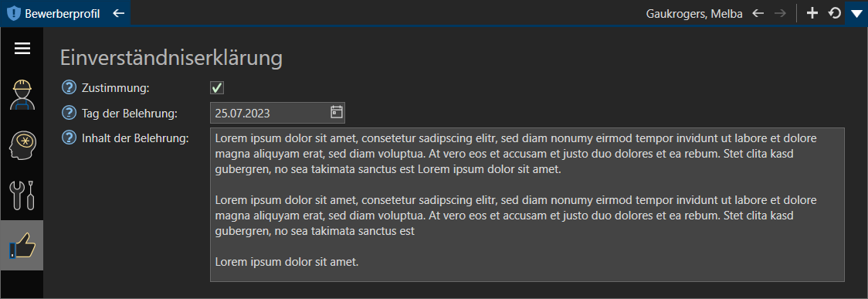
Task: Go back with arrow beside Bewerberprofil
Action: [118, 13]
